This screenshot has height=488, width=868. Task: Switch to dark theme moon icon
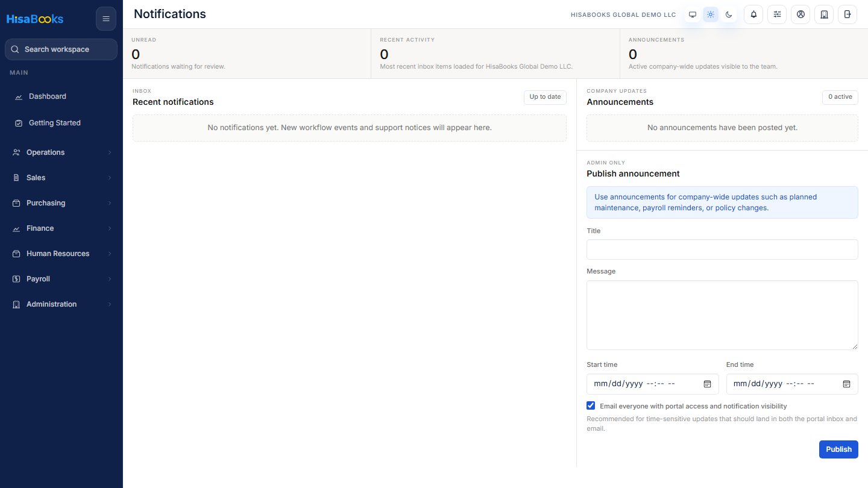click(729, 14)
